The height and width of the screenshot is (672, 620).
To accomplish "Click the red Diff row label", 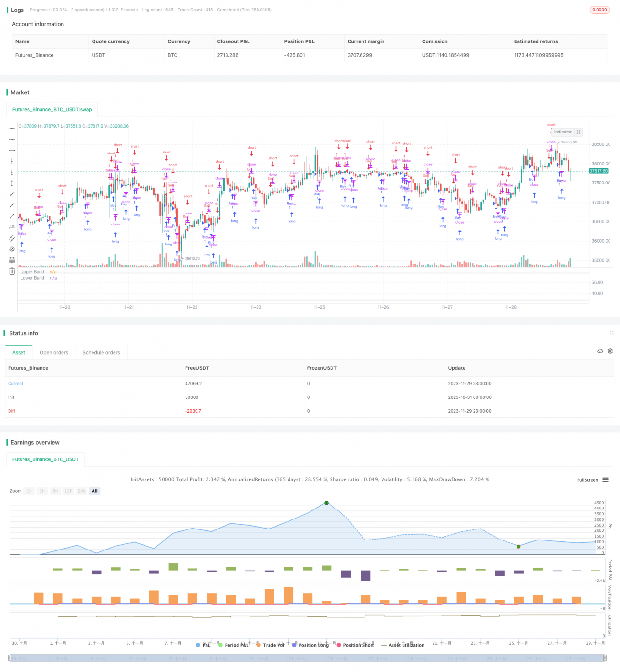I will 12,411.
